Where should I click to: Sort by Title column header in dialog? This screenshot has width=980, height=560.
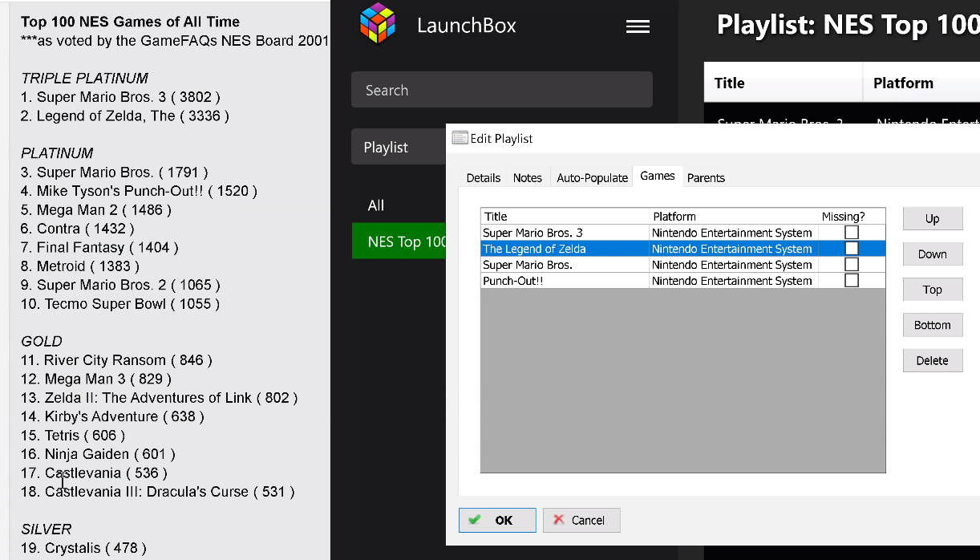(x=565, y=217)
